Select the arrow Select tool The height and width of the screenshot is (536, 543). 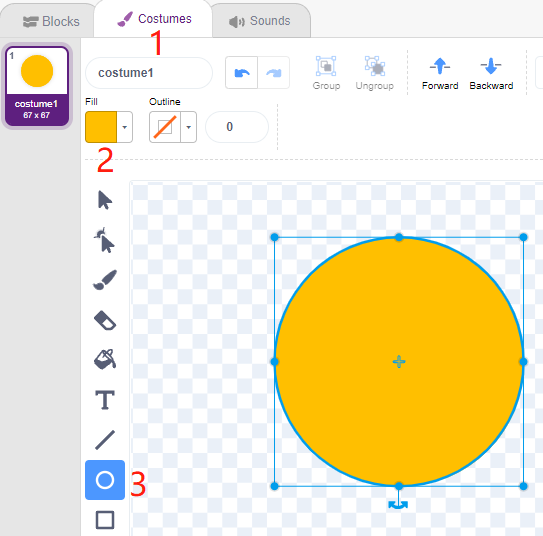coord(105,200)
